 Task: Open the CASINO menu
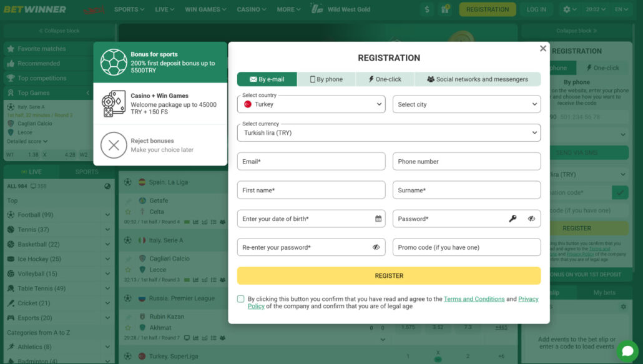[x=252, y=9]
